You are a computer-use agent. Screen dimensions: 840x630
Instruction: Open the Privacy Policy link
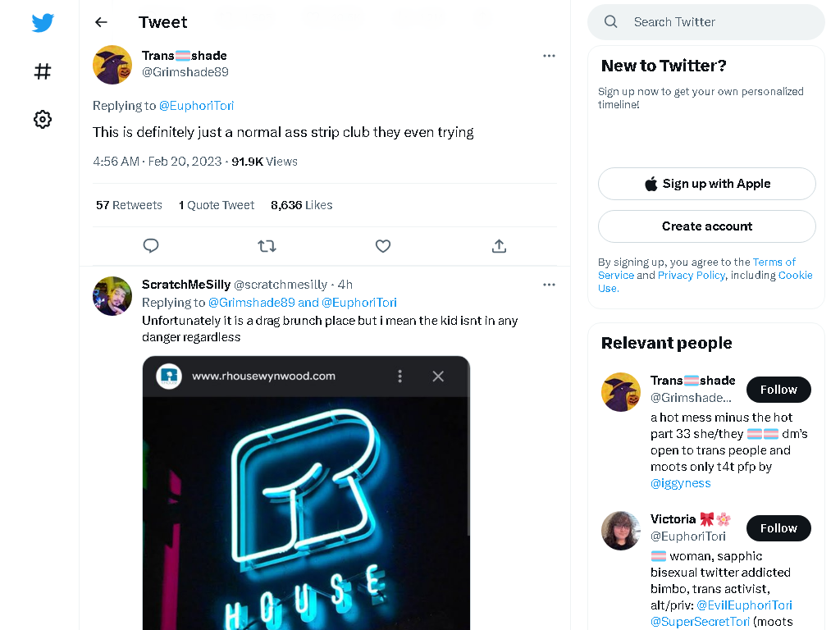tap(691, 275)
